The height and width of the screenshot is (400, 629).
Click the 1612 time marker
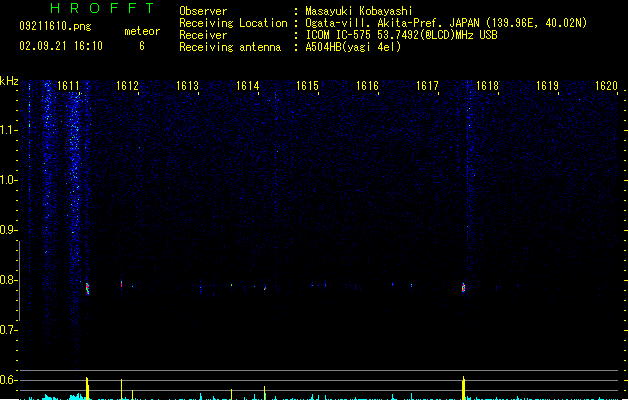(x=127, y=86)
